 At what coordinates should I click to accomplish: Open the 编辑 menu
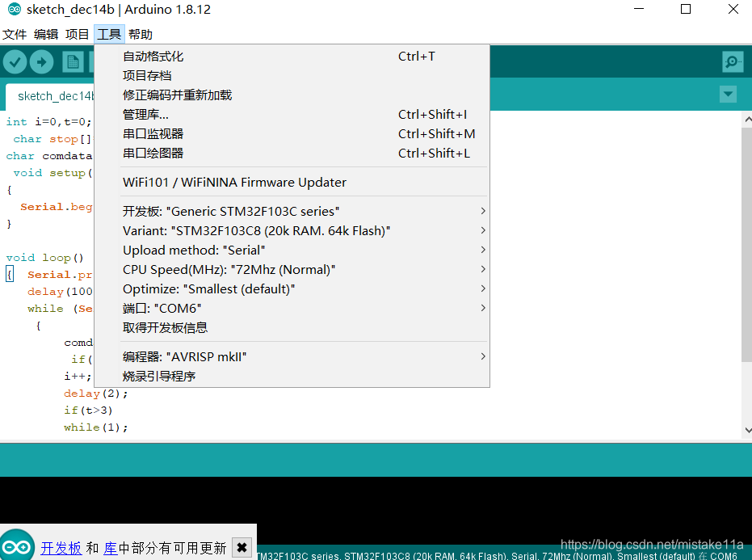[x=46, y=35]
